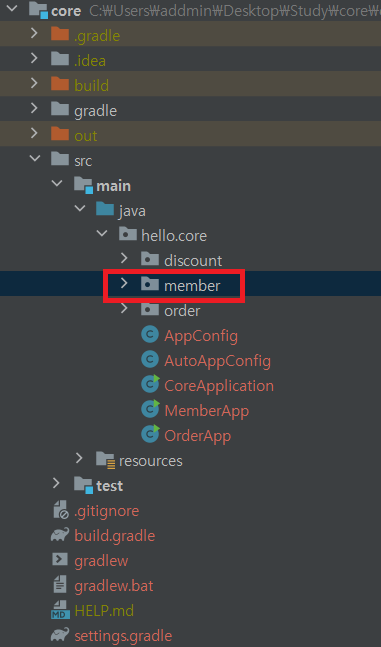381x647 pixels.
Task: Expand the discount package chevron
Action: coord(123,258)
